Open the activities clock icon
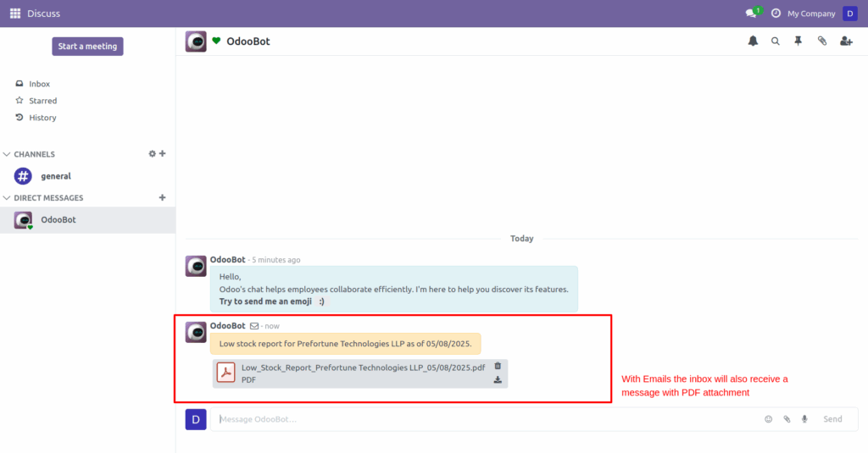The image size is (868, 453). click(776, 14)
